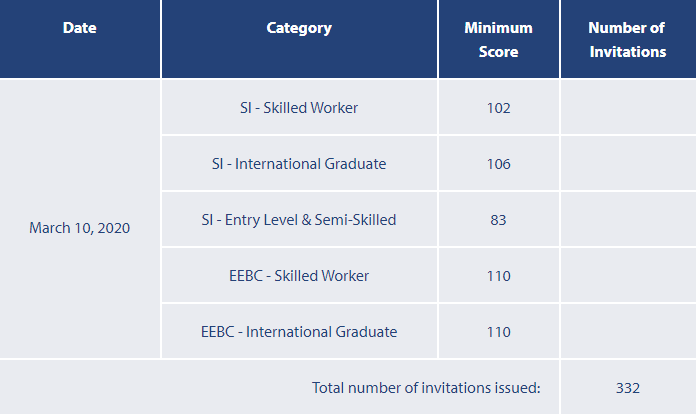
Task: Click the SI - International Graduate cell
Action: [299, 164]
